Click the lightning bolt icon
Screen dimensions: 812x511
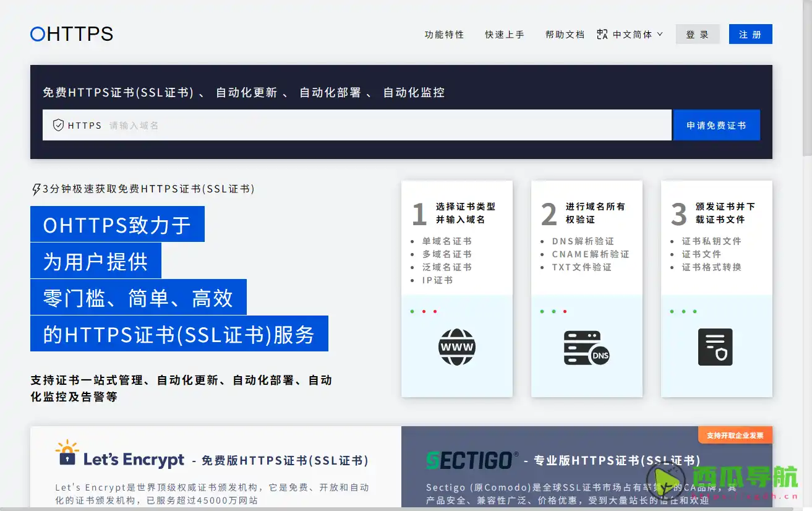click(36, 189)
